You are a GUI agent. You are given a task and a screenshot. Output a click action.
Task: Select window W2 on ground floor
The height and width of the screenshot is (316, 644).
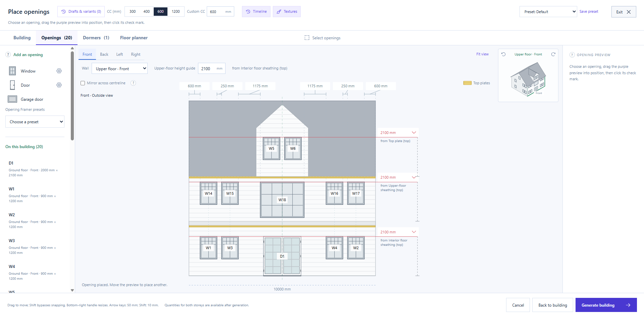(356, 248)
